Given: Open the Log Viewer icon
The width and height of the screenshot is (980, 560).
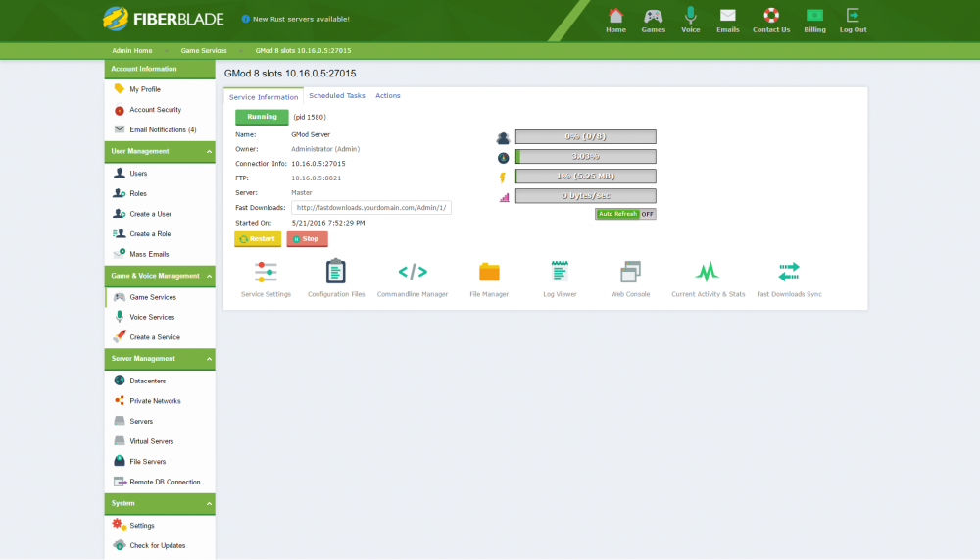Looking at the screenshot, I should [x=560, y=272].
